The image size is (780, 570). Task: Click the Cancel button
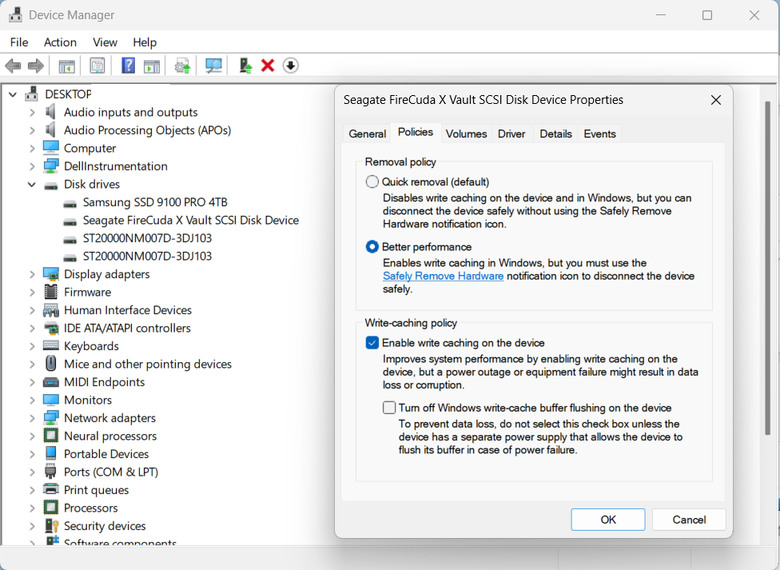tap(689, 519)
